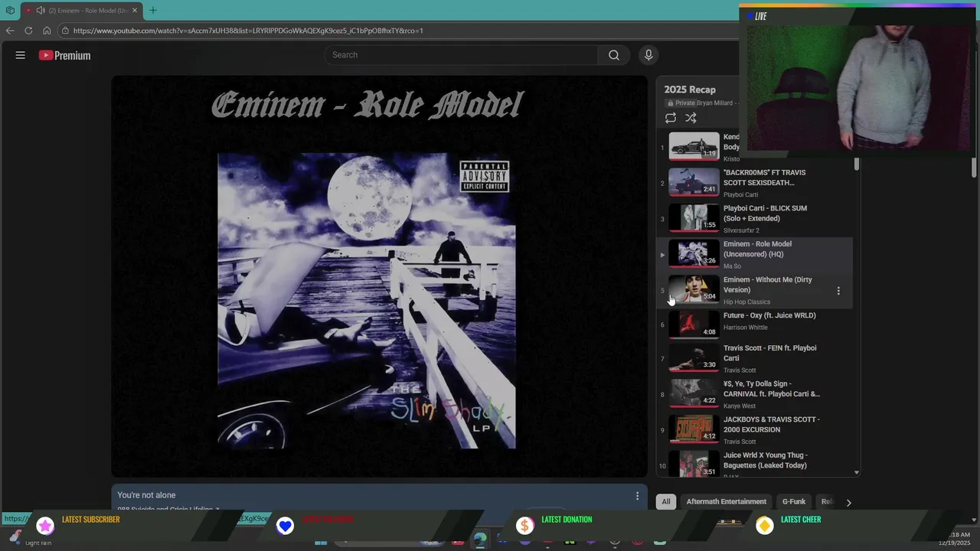Open the workspaces icon in the tab strip
The width and height of the screenshot is (980, 551).
(x=10, y=11)
